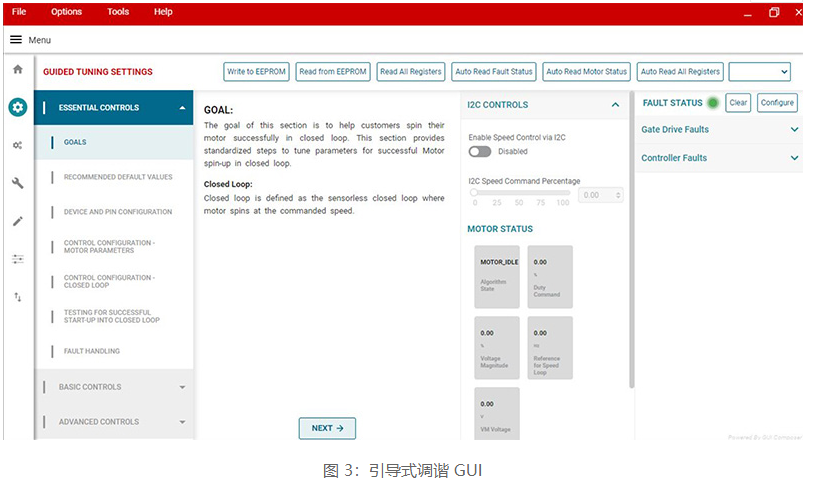Expand the Gate Drive Faults section

794,130
